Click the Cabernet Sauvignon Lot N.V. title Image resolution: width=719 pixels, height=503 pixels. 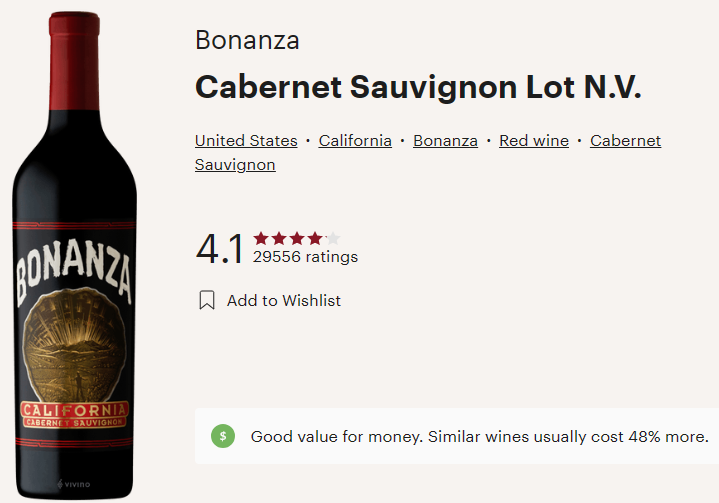(x=418, y=87)
